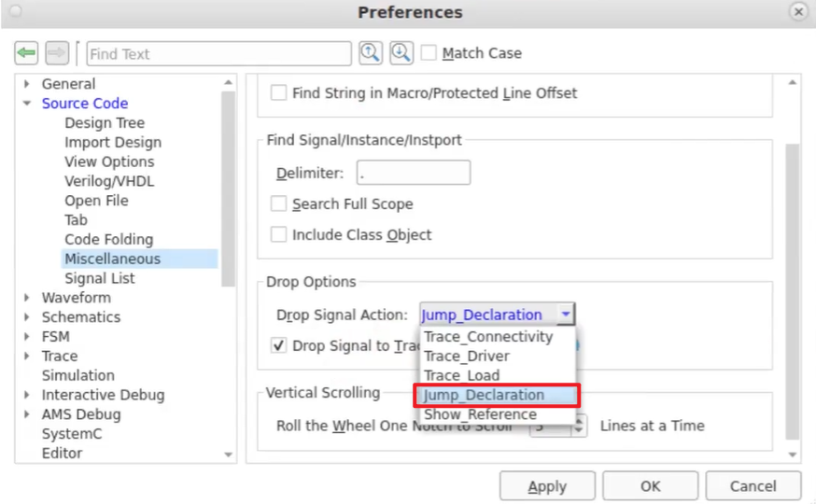Click the Apply button
The image size is (816, 504).
[x=547, y=486]
